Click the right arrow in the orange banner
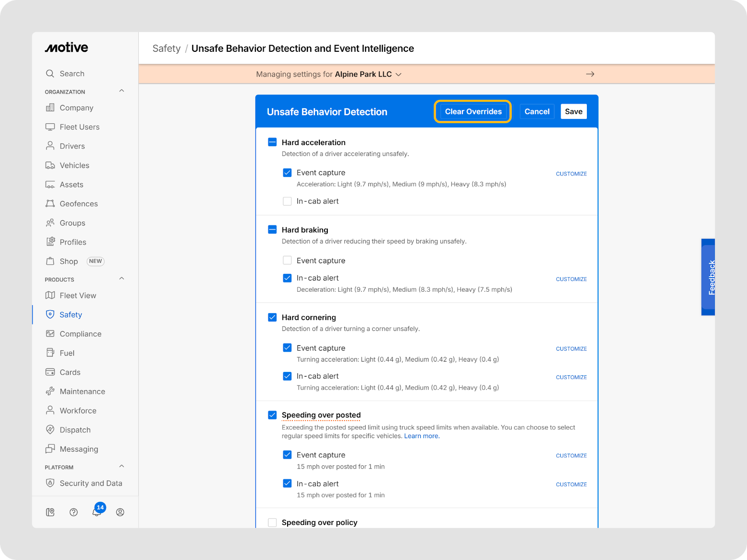 590,74
